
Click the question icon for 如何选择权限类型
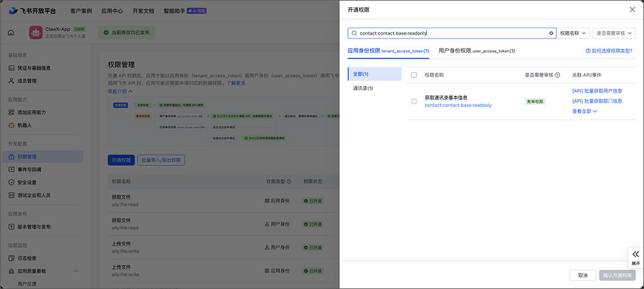coord(588,50)
